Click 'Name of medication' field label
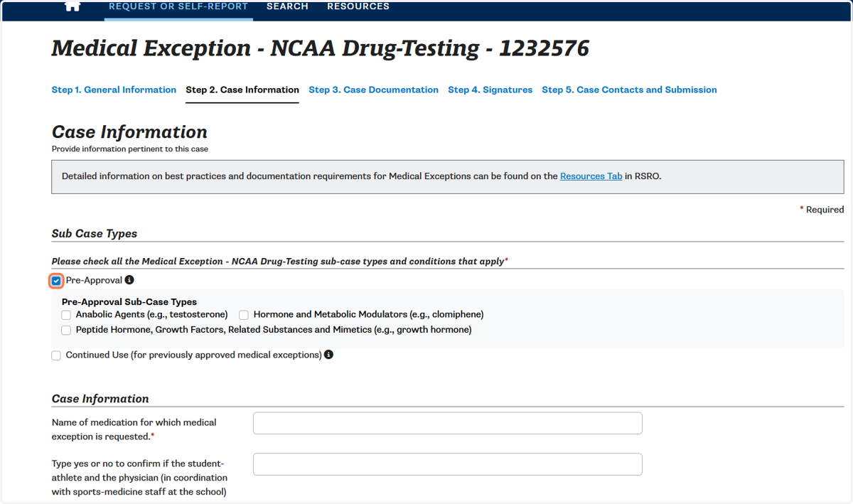The height and width of the screenshot is (504, 853). click(134, 429)
